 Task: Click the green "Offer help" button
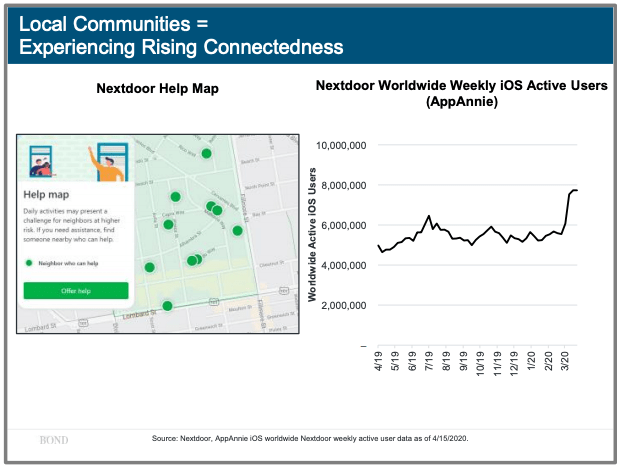(76, 290)
